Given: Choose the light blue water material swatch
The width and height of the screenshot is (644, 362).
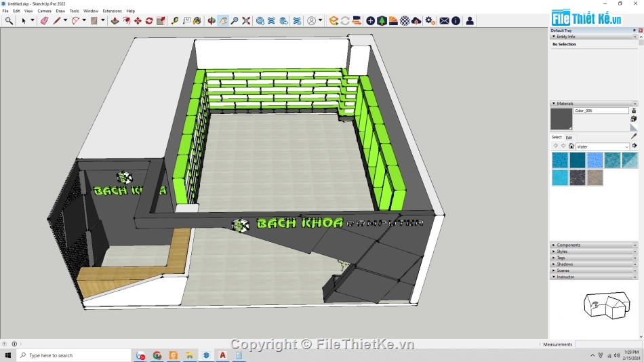Looking at the screenshot, I should (595, 160).
